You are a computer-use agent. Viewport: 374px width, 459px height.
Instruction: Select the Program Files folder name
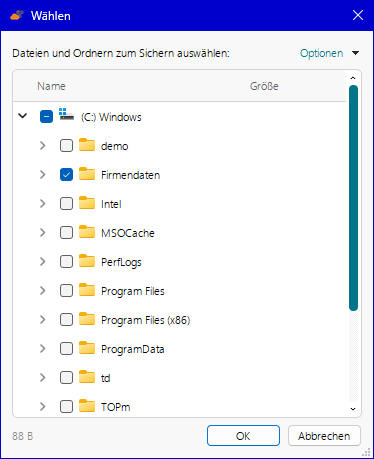coord(133,291)
